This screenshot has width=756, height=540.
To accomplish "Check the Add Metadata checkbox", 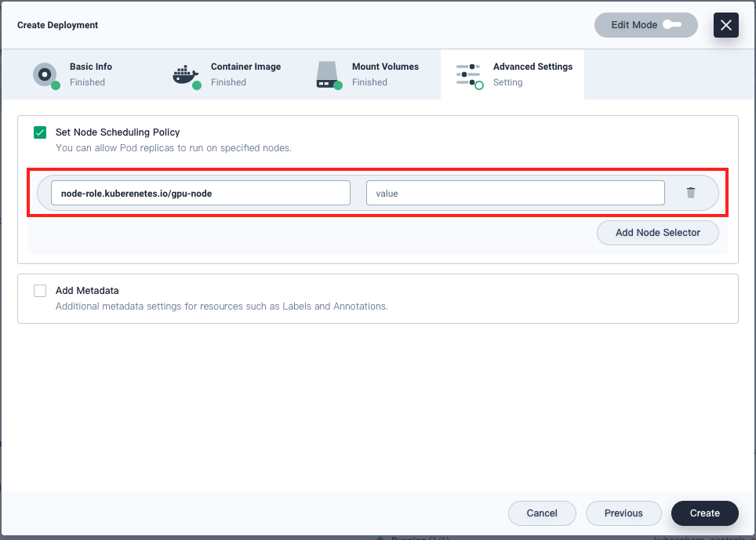I will pyautogui.click(x=40, y=291).
